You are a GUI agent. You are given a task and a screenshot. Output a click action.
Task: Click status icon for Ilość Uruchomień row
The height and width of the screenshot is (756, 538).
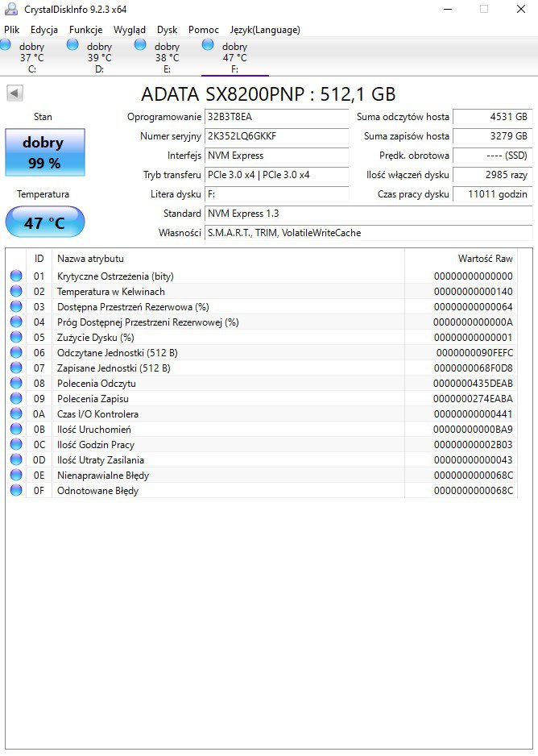pyautogui.click(x=16, y=429)
